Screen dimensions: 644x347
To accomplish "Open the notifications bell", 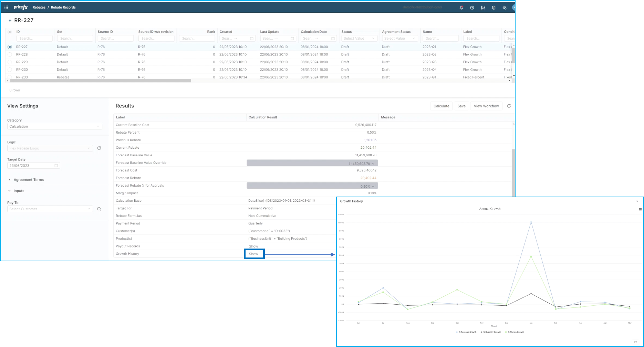I will pos(461,8).
